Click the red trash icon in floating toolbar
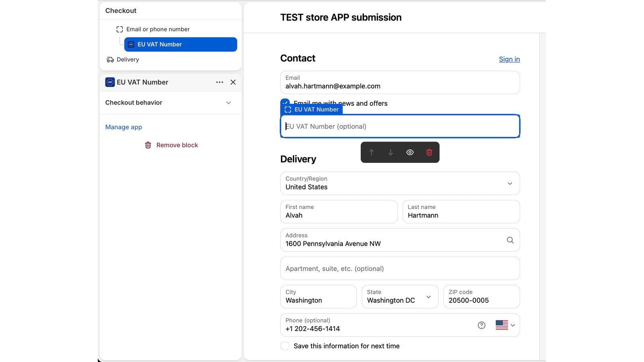The height and width of the screenshot is (362, 644). point(429,152)
